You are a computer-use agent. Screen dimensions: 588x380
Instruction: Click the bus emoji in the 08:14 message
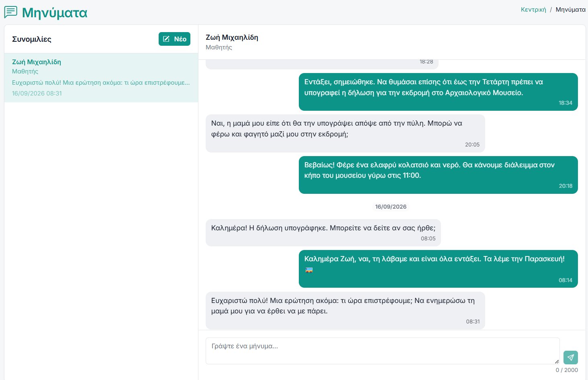309,270
